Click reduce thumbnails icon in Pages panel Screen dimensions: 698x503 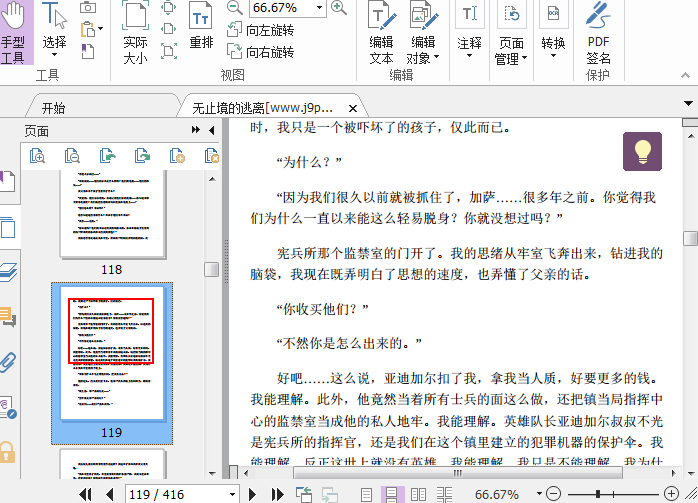pyautogui.click(x=72, y=156)
